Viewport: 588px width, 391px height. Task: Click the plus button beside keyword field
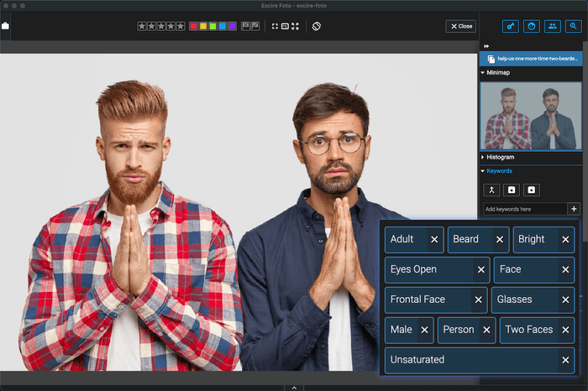tap(574, 208)
